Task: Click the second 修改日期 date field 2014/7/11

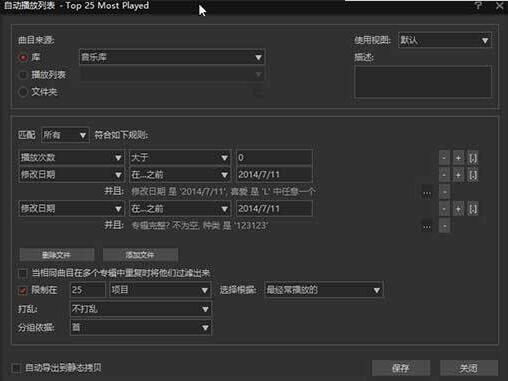Action: (274, 209)
